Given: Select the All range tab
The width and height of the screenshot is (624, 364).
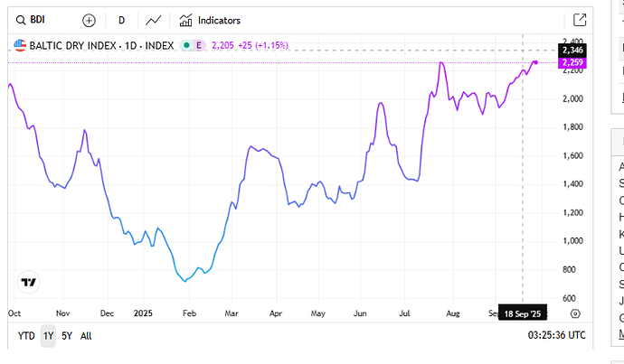Looking at the screenshot, I should point(86,336).
